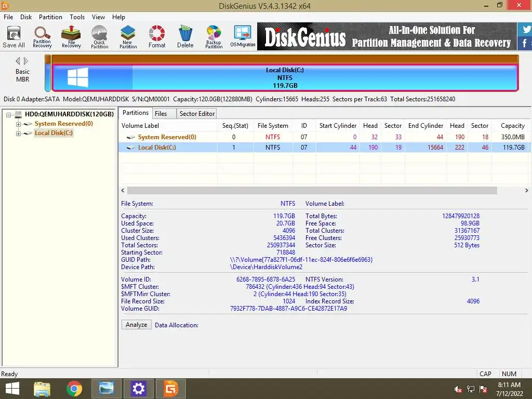This screenshot has width=532, height=399.
Task: Click the Start Cylinder column header
Action: [x=338, y=126]
